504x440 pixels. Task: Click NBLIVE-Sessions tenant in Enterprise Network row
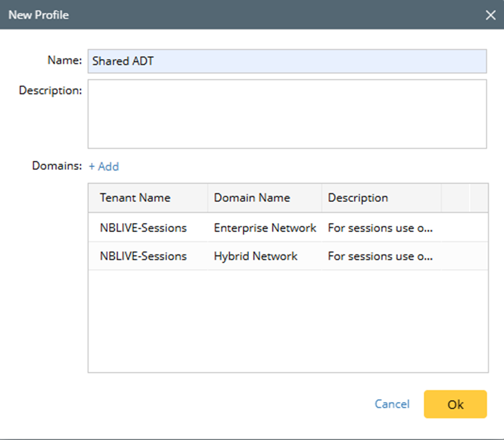[x=143, y=228]
